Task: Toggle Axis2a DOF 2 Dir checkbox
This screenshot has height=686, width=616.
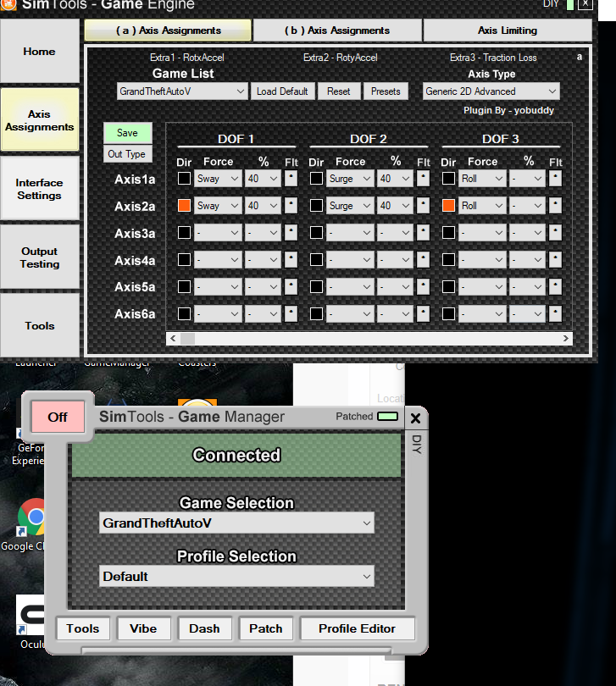Action: (316, 206)
